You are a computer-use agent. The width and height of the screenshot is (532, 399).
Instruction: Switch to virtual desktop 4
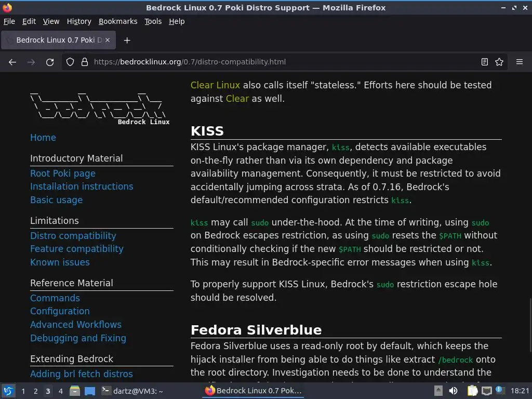pyautogui.click(x=60, y=391)
